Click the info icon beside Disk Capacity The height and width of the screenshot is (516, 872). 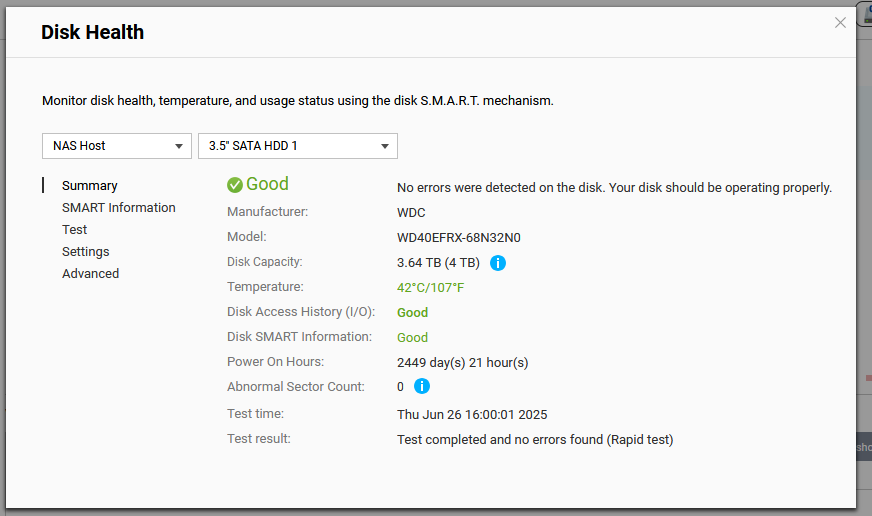click(x=498, y=262)
